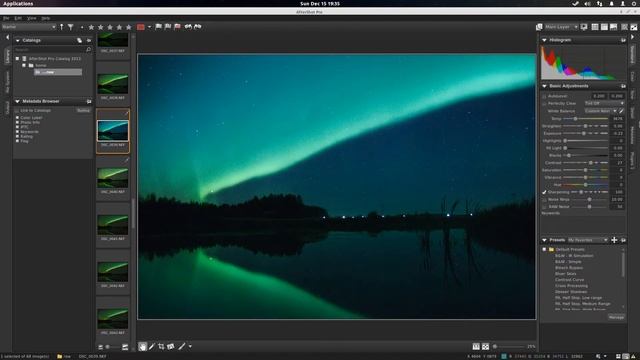Add new preset plus icon
This screenshot has height=360, width=640.
coord(614,240)
